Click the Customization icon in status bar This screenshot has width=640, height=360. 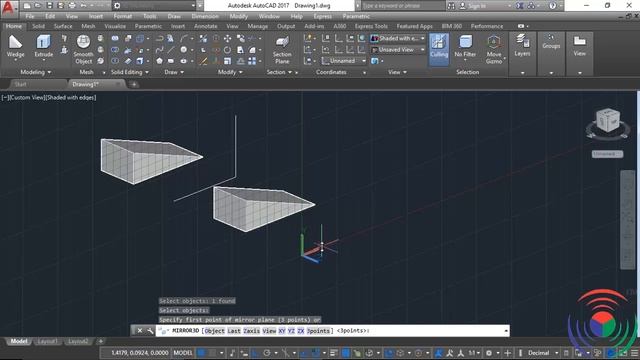(635, 353)
